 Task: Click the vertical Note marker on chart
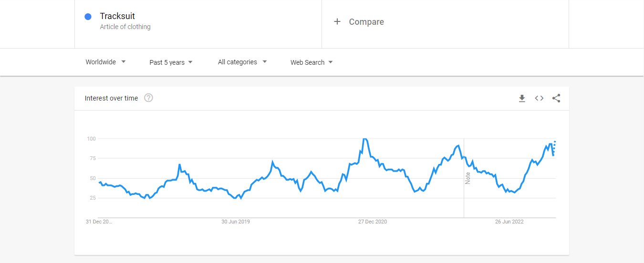(x=467, y=178)
